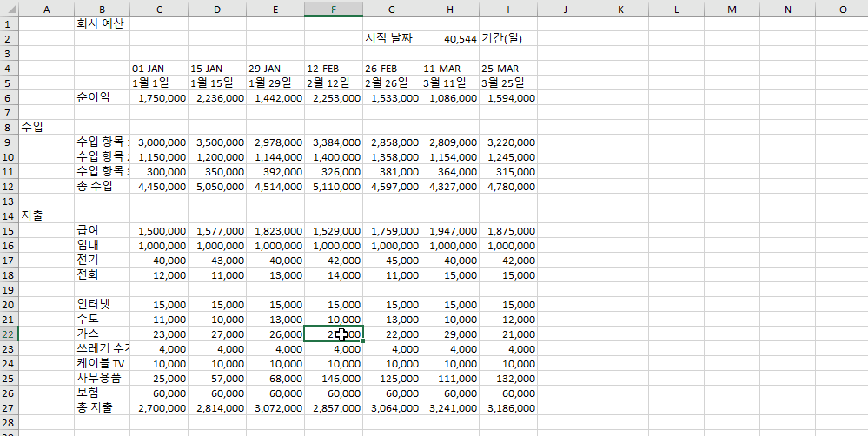868x436 pixels.
Task: Select column C by its header
Action: tap(159, 9)
